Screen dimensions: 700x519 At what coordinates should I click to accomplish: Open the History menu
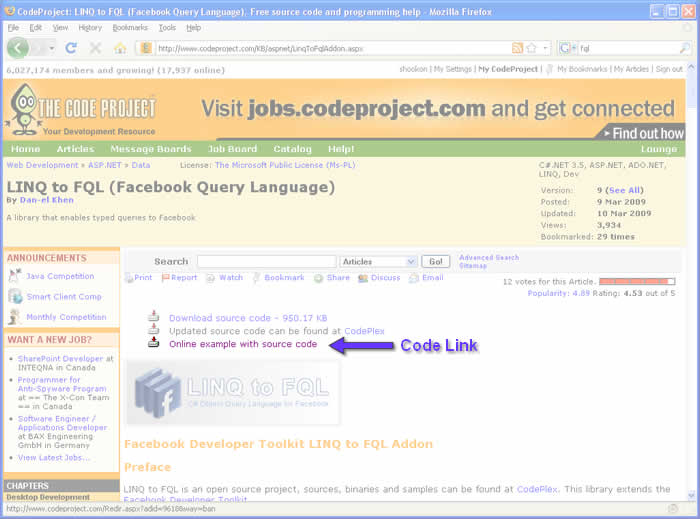[x=90, y=28]
